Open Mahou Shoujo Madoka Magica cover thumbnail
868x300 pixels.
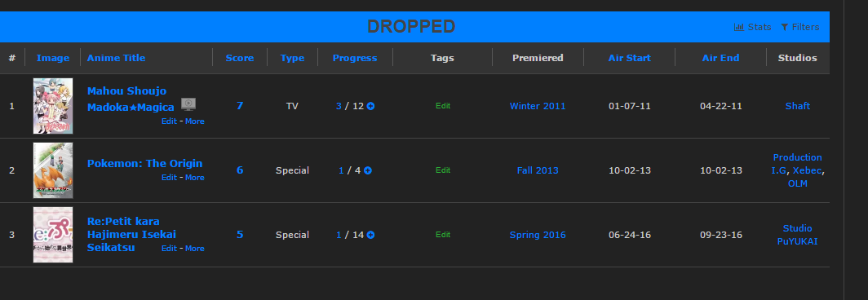(x=53, y=106)
